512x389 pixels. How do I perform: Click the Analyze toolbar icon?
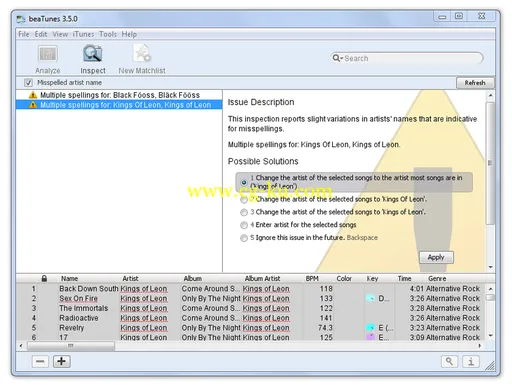48,54
